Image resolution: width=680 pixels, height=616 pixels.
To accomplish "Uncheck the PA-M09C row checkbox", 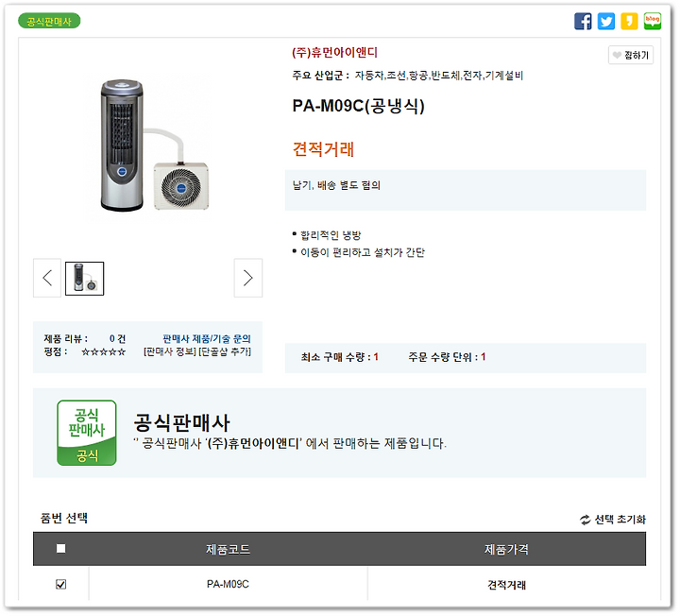I will (61, 584).
